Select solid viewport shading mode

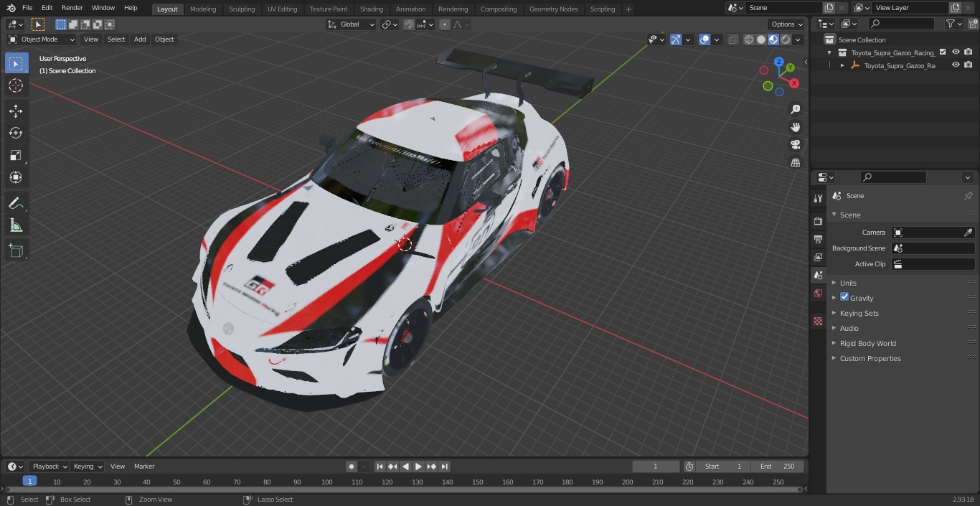[x=761, y=39]
